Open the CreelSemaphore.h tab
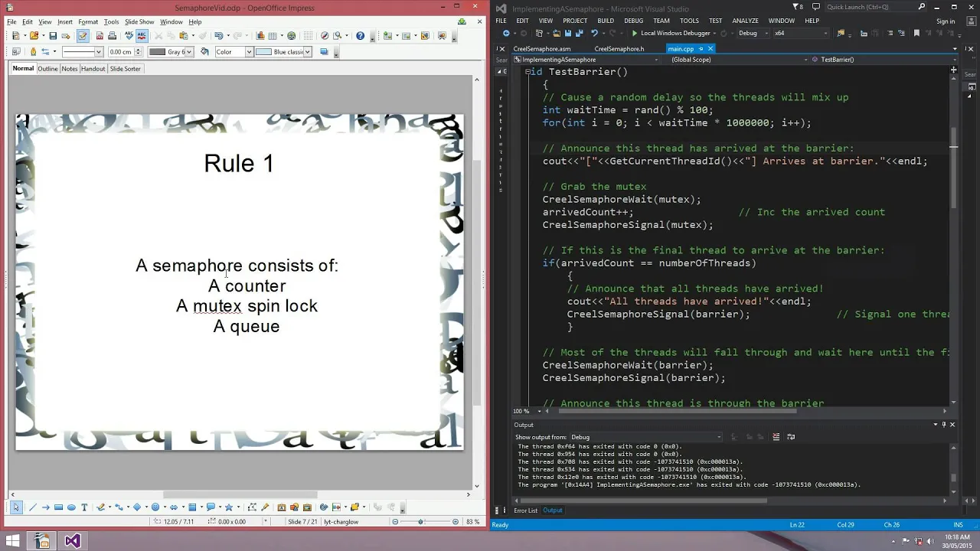This screenshot has height=551, width=980. point(619,49)
